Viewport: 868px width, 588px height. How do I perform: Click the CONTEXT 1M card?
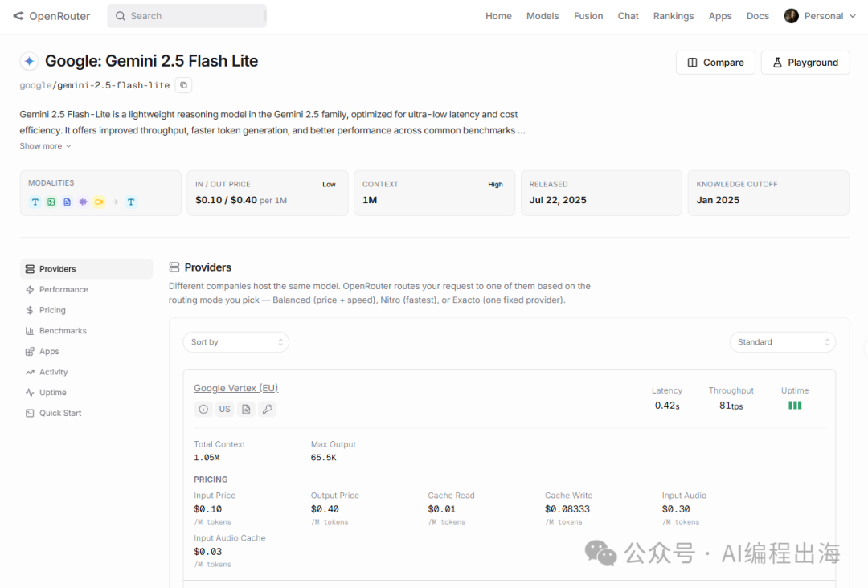tap(435, 193)
